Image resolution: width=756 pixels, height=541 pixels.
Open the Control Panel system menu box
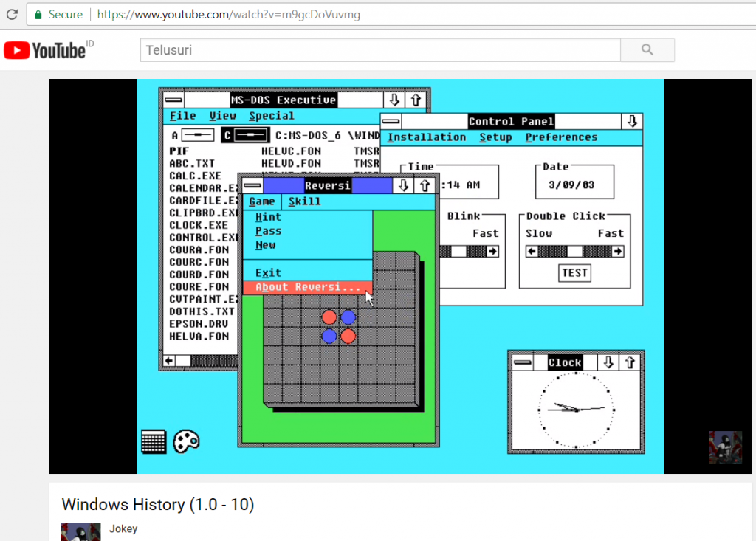(x=391, y=122)
